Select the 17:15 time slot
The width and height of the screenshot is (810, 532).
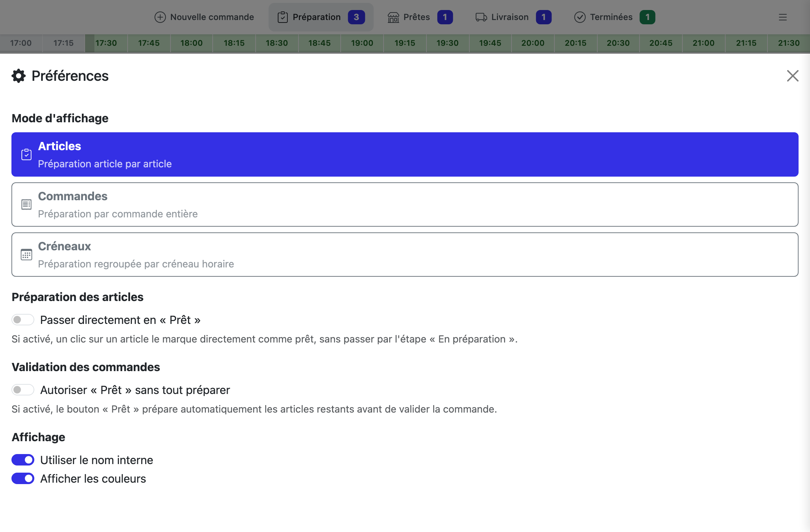64,43
